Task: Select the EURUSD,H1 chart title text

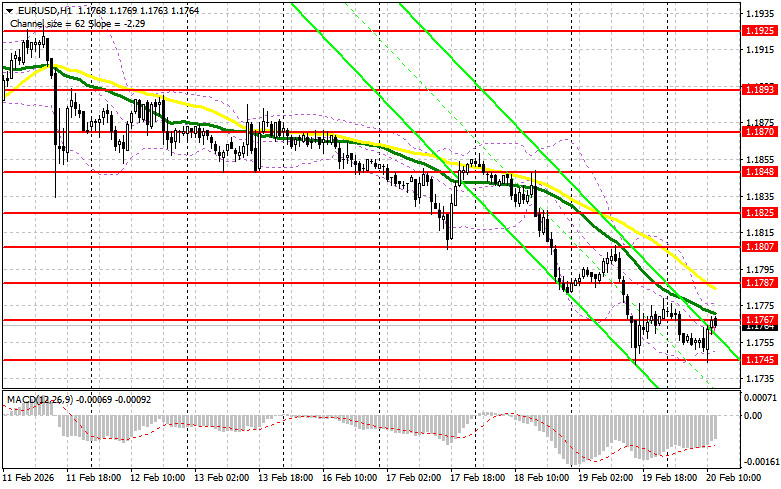Action: click(43, 10)
